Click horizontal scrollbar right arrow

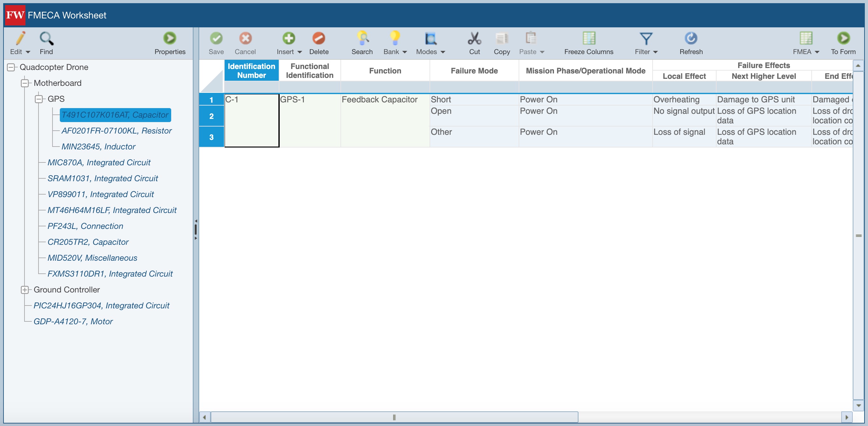click(x=847, y=418)
